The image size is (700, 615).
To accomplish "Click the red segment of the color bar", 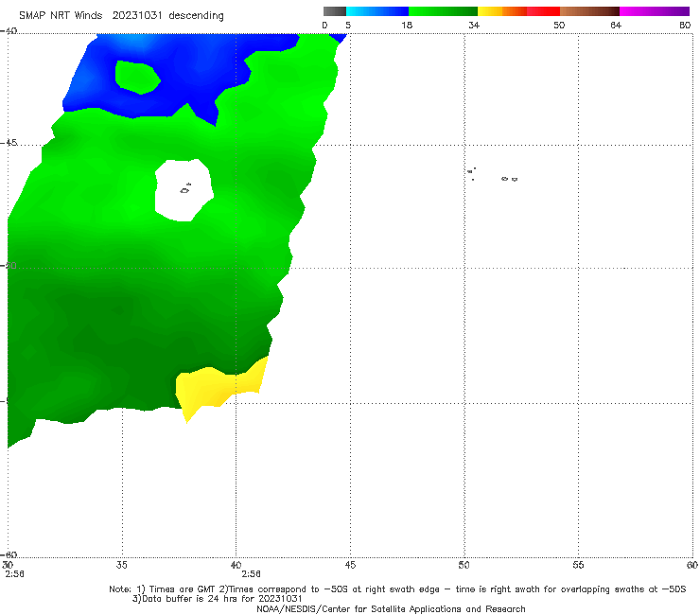I will pyautogui.click(x=543, y=11).
